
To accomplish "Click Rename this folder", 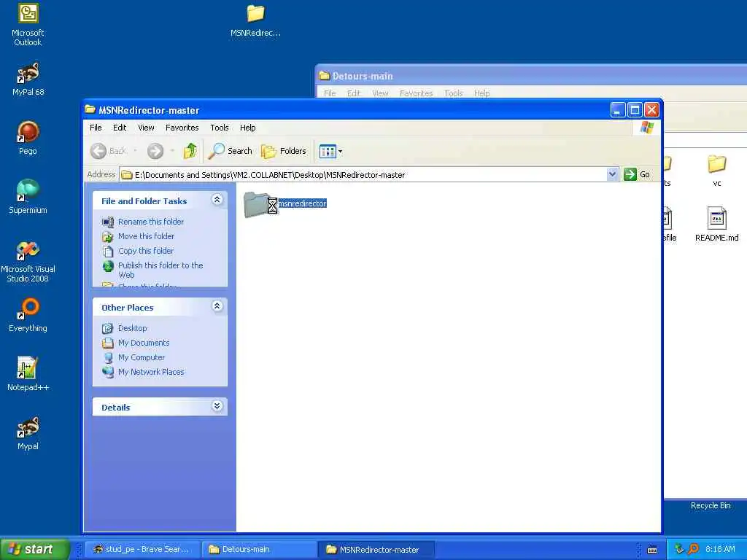I will click(150, 222).
